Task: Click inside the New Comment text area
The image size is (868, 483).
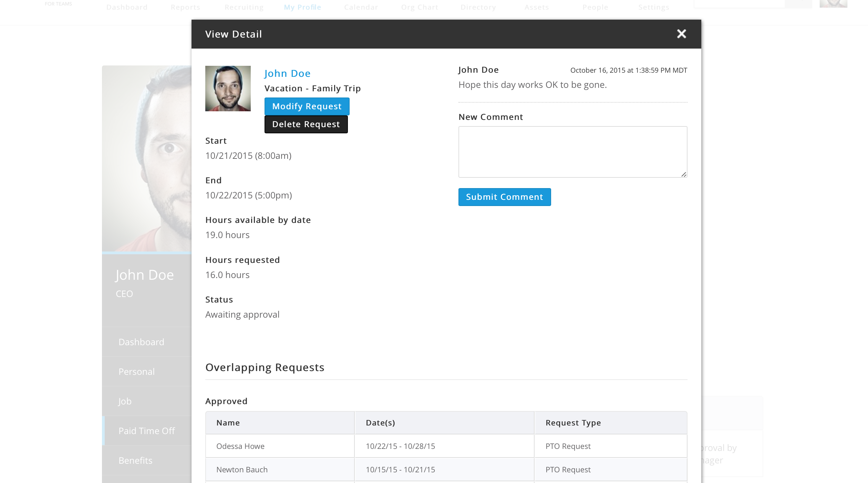Action: (572, 152)
